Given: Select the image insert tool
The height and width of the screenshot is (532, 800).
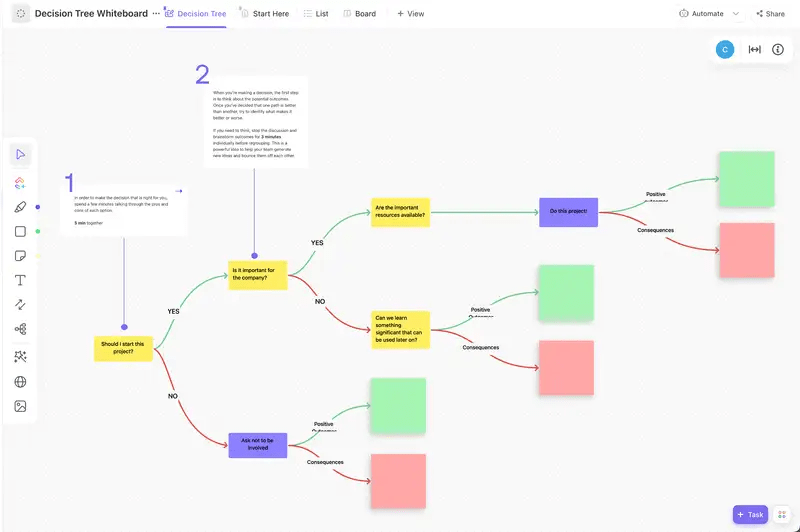Looking at the screenshot, I should [x=20, y=406].
